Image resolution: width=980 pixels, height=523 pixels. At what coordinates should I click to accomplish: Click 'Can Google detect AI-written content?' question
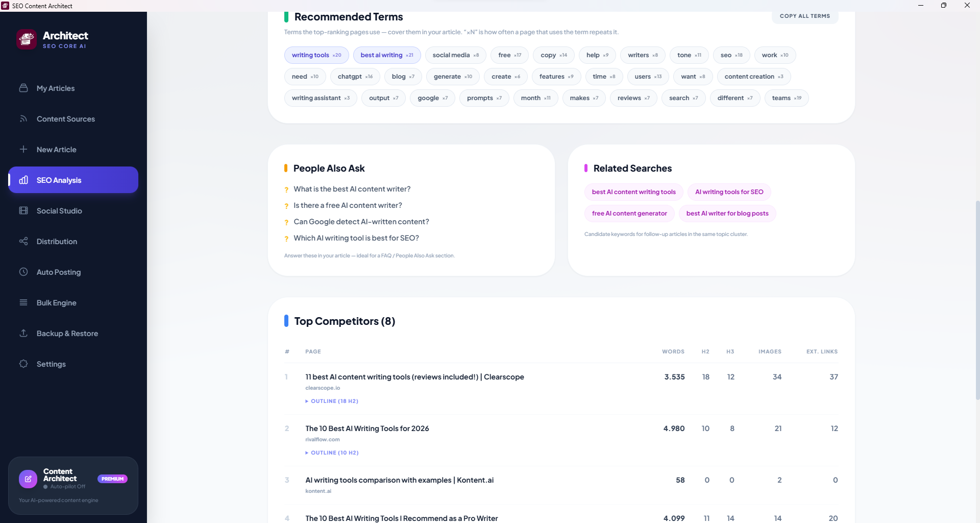click(x=361, y=222)
